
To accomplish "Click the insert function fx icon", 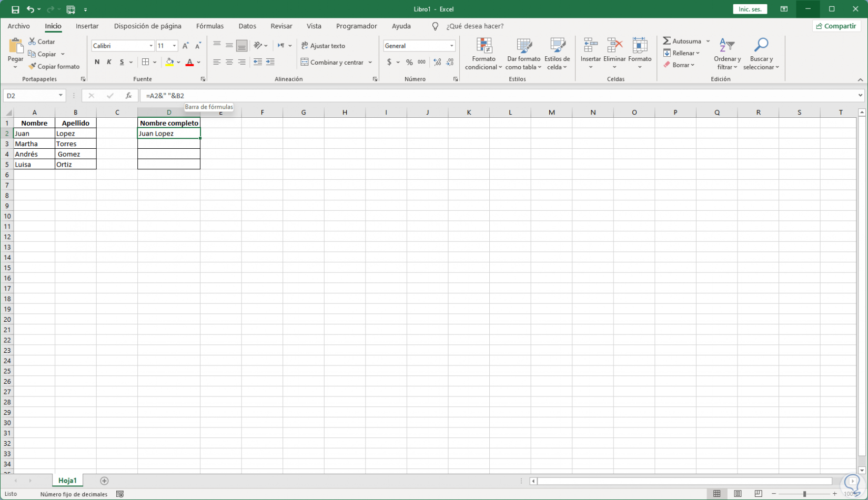I will (128, 96).
